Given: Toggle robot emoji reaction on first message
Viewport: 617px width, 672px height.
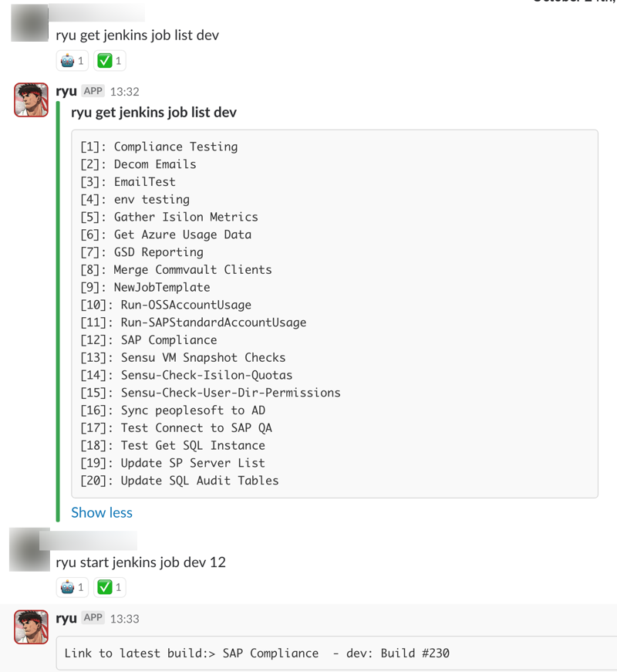Looking at the screenshot, I should click(72, 60).
